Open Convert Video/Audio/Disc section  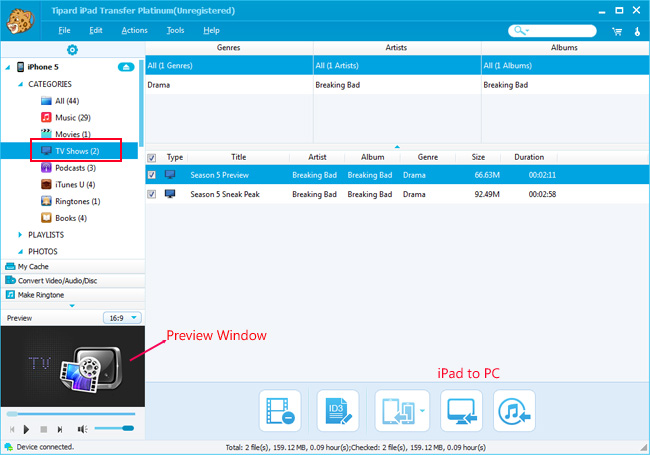pyautogui.click(x=73, y=281)
